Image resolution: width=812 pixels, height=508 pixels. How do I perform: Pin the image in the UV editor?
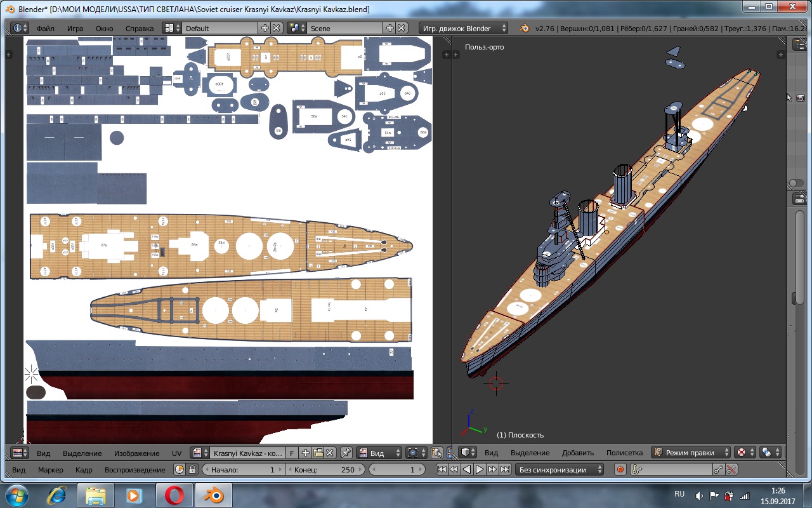pyautogui.click(x=346, y=453)
